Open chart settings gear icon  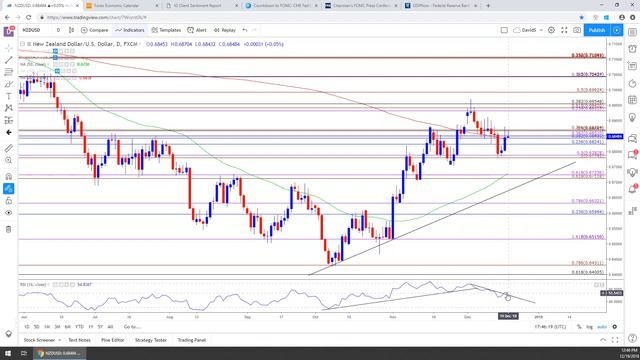coord(551,30)
